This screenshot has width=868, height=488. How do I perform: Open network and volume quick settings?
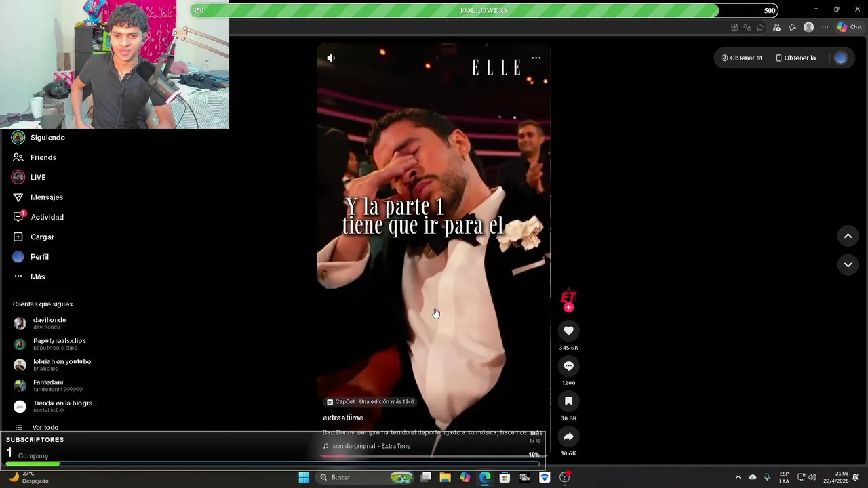click(x=806, y=477)
